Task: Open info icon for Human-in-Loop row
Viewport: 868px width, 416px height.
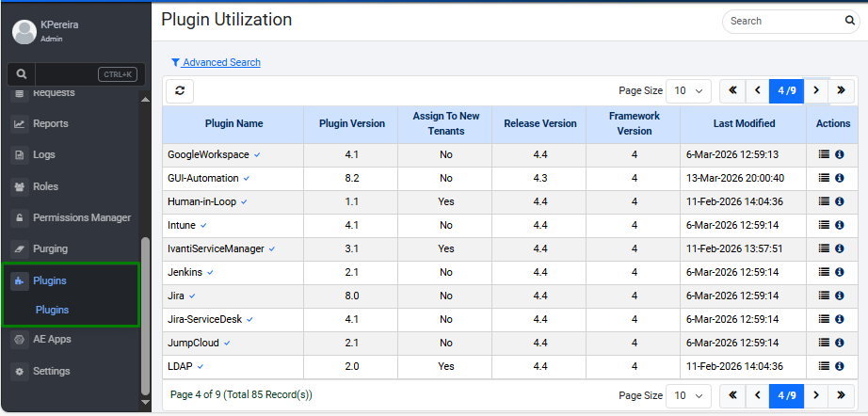Action: pyautogui.click(x=839, y=202)
